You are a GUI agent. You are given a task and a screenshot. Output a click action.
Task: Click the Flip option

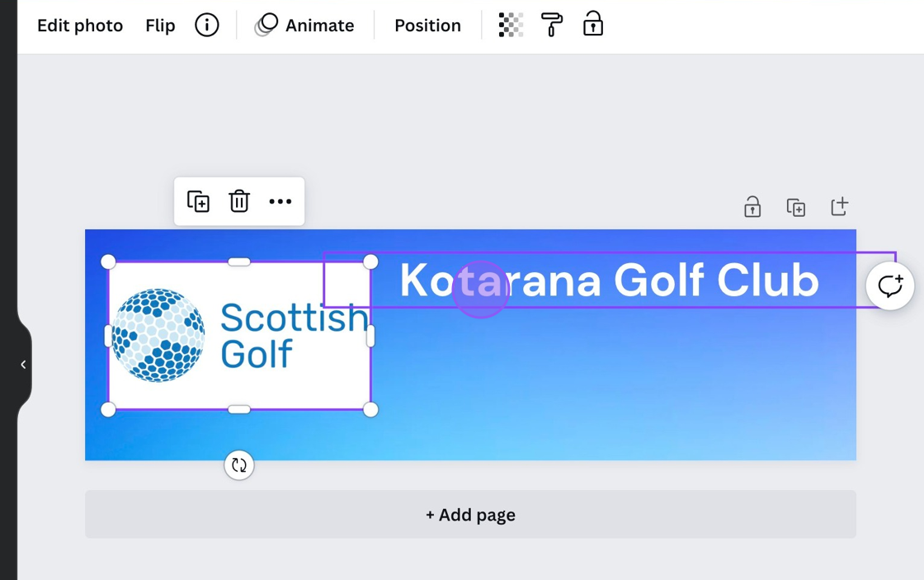tap(160, 26)
